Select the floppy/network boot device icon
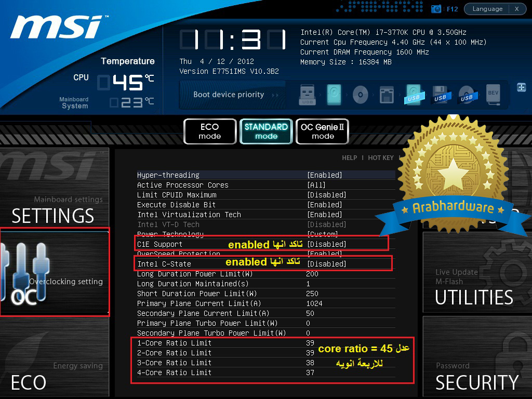The width and height of the screenshot is (532, 399). (387, 95)
